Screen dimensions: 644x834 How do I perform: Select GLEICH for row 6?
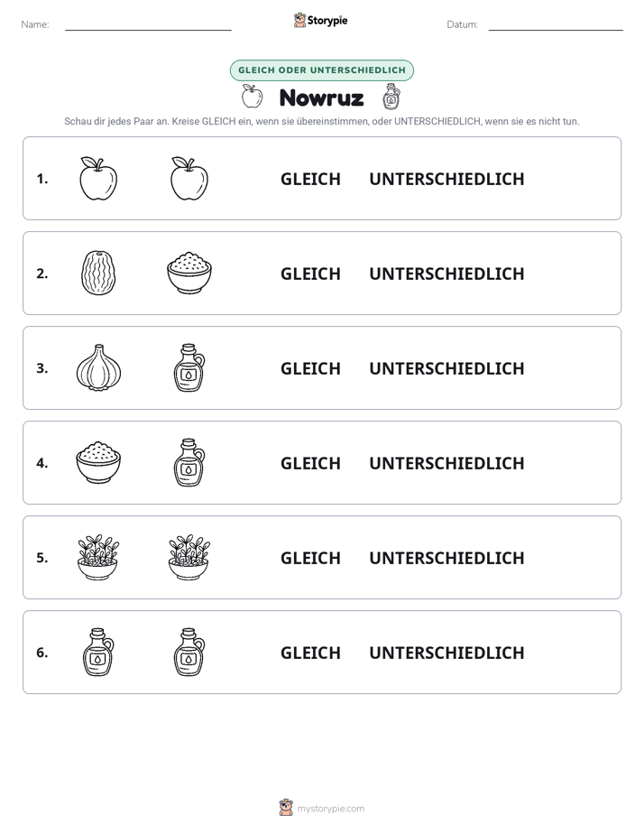coord(310,653)
